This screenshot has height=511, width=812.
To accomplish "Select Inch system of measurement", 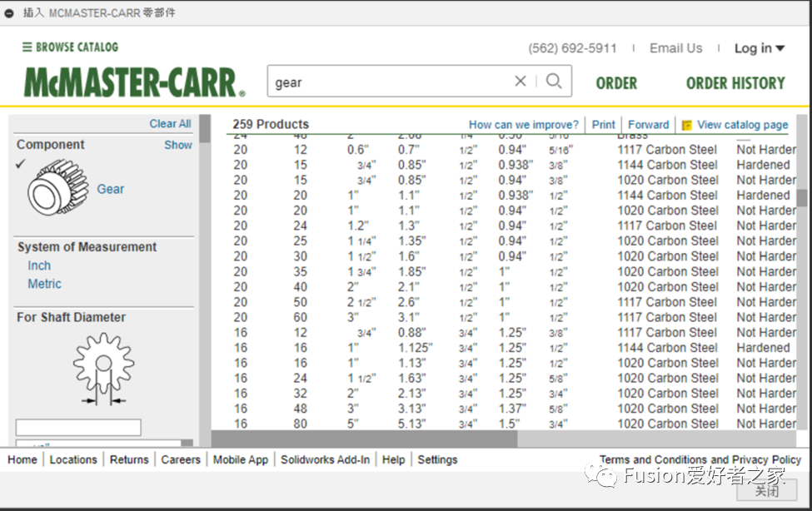I will coord(39,265).
